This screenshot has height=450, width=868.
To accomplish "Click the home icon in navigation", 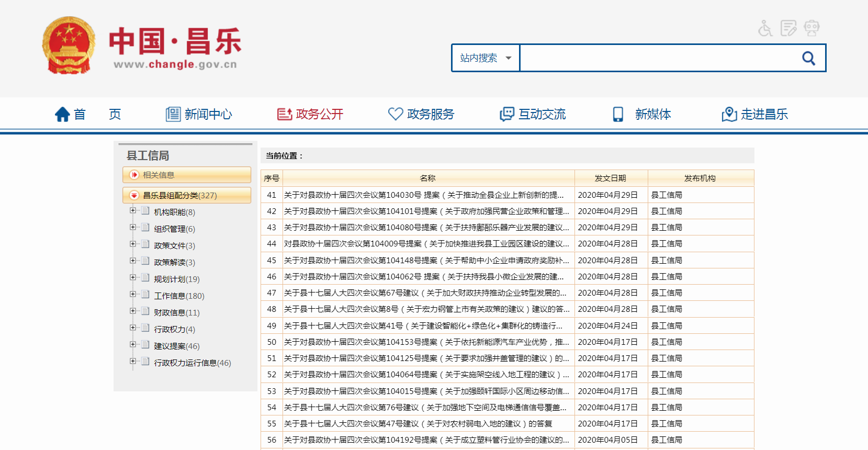I will click(63, 114).
